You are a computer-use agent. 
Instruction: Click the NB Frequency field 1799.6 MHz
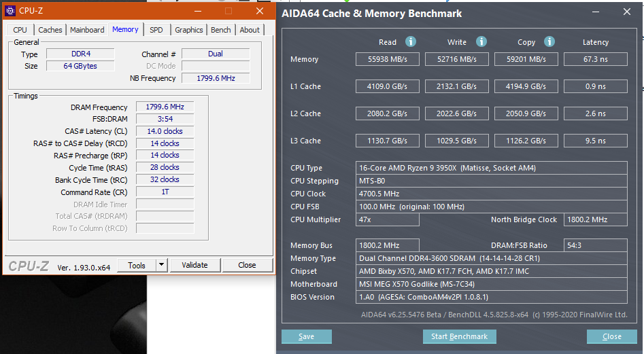[216, 78]
